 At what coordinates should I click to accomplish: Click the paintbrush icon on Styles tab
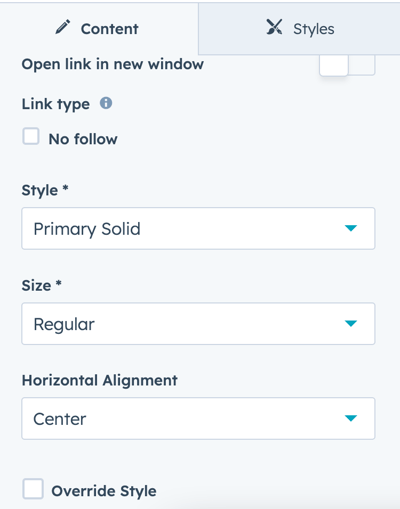point(274,27)
